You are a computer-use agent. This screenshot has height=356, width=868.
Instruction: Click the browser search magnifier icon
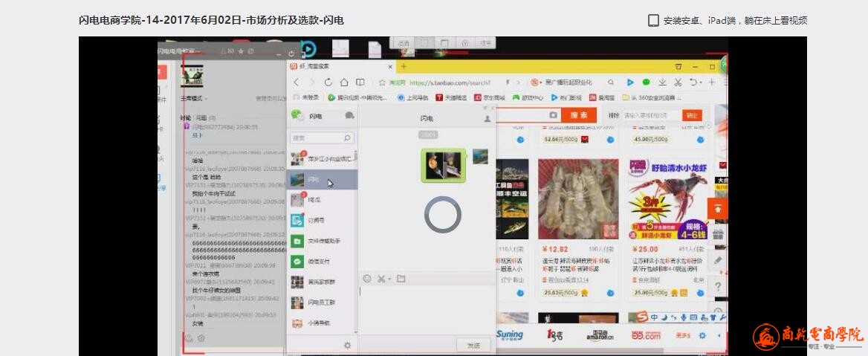(611, 82)
